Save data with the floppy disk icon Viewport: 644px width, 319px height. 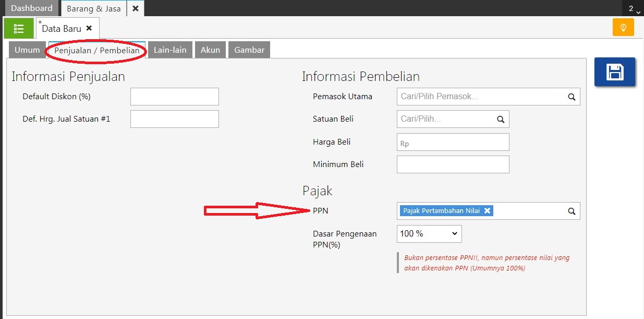tap(615, 72)
